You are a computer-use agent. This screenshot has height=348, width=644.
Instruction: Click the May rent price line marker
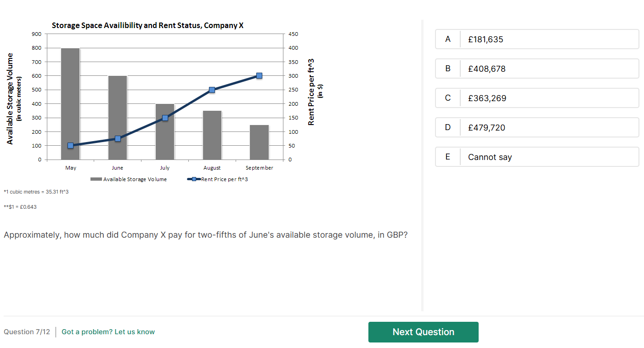coord(70,145)
